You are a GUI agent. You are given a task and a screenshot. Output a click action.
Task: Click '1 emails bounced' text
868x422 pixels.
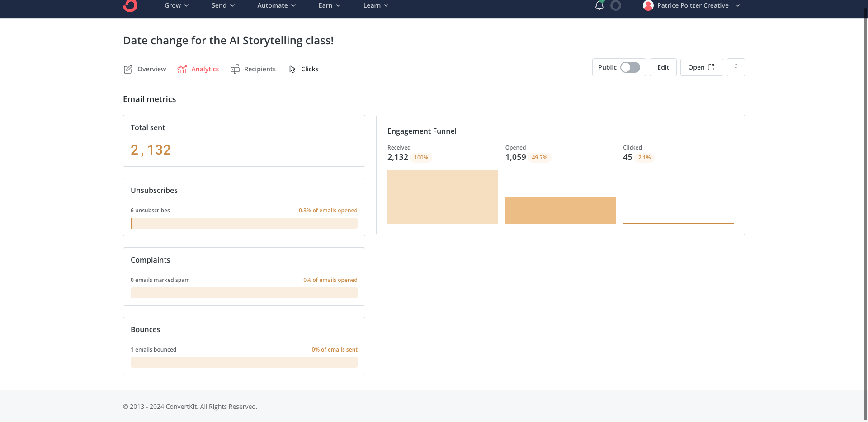point(153,350)
